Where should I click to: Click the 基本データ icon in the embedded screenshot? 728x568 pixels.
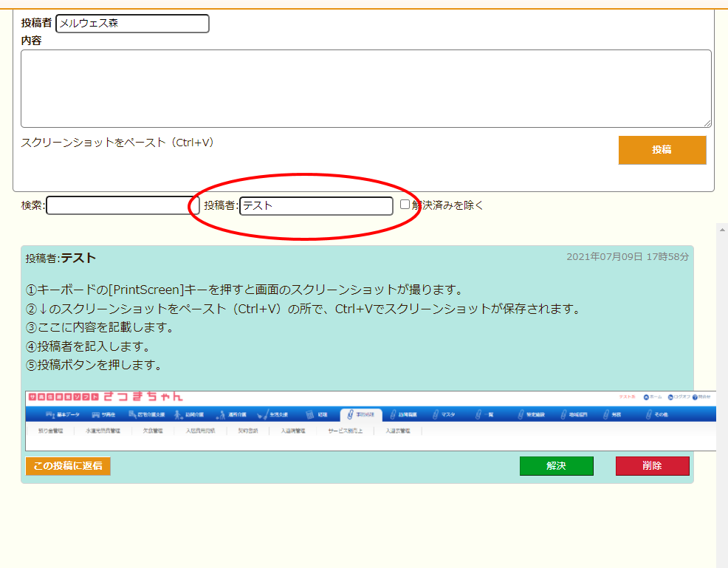coord(51,415)
